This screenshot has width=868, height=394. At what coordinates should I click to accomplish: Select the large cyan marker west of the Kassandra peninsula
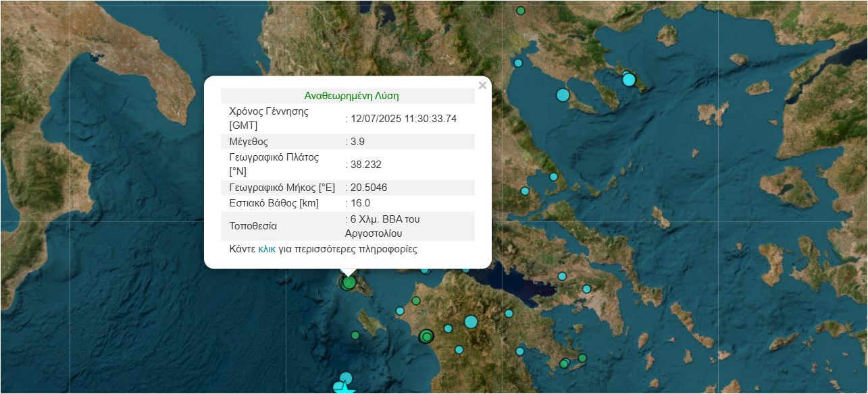click(x=563, y=95)
